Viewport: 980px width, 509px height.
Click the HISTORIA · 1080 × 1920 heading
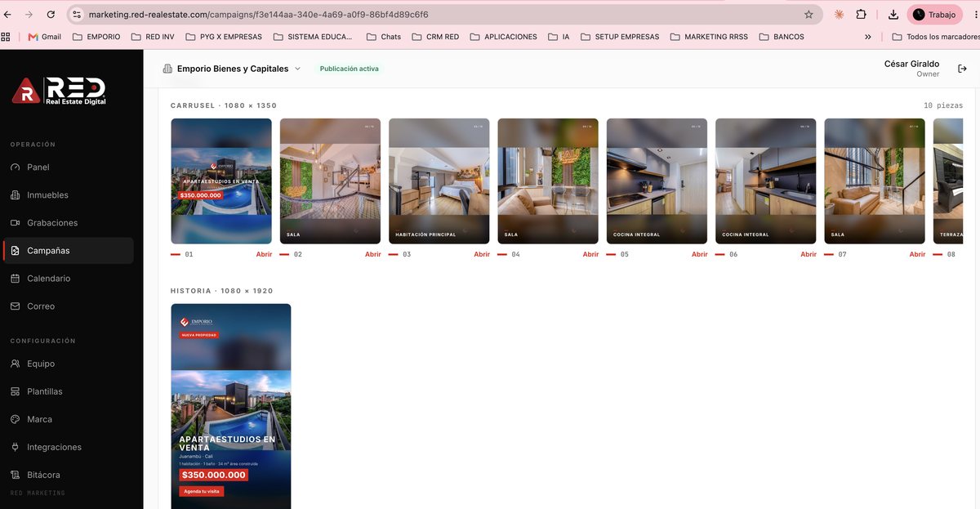[222, 291]
